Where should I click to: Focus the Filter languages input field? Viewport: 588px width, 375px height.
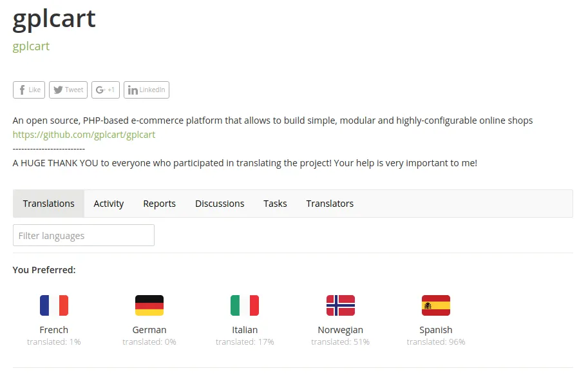(x=84, y=235)
